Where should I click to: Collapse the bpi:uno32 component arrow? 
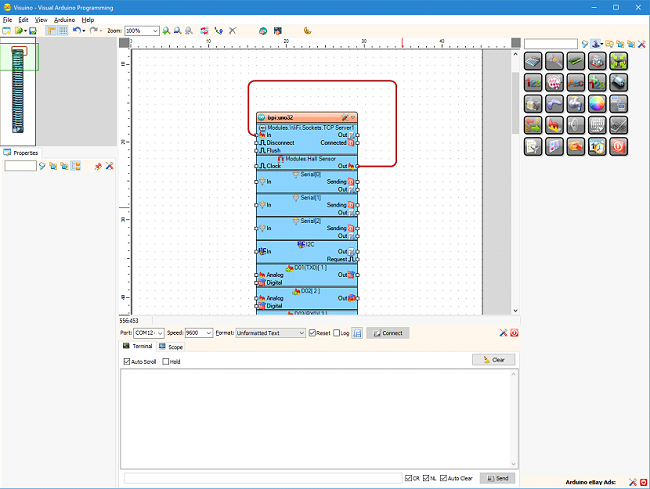tap(353, 118)
